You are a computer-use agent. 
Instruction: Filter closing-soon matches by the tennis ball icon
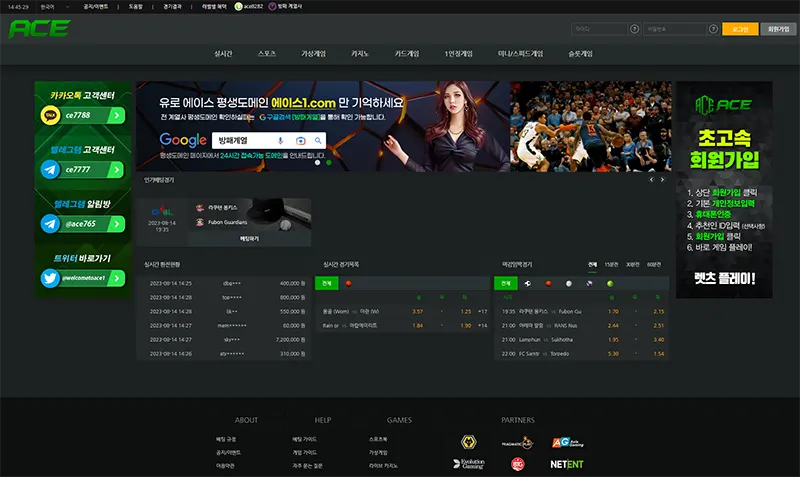coord(610,284)
